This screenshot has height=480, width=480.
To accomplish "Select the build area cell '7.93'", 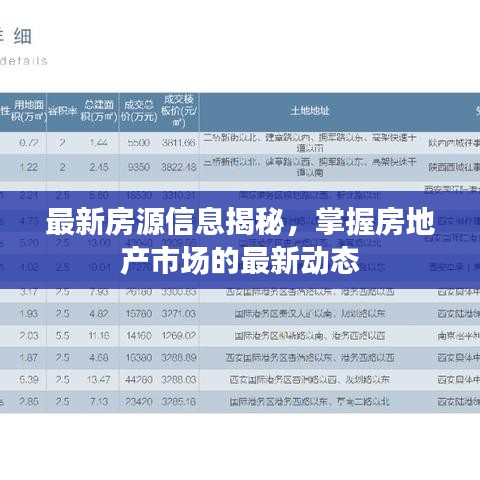I will 99,292.
